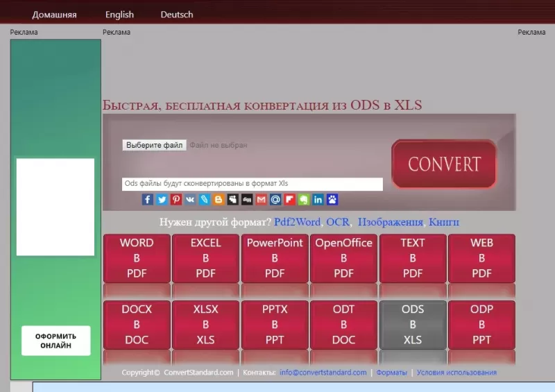Follow the Книги link
The width and height of the screenshot is (555, 392).
pyautogui.click(x=444, y=222)
